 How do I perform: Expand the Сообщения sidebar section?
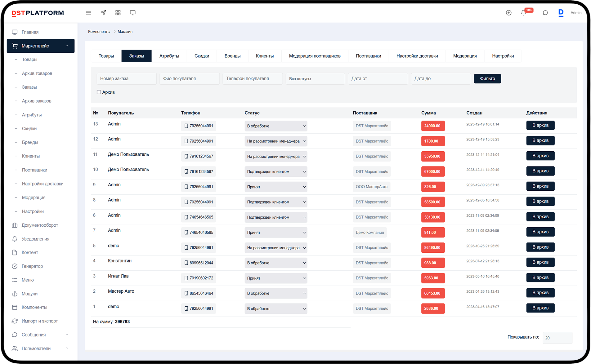pos(41,335)
